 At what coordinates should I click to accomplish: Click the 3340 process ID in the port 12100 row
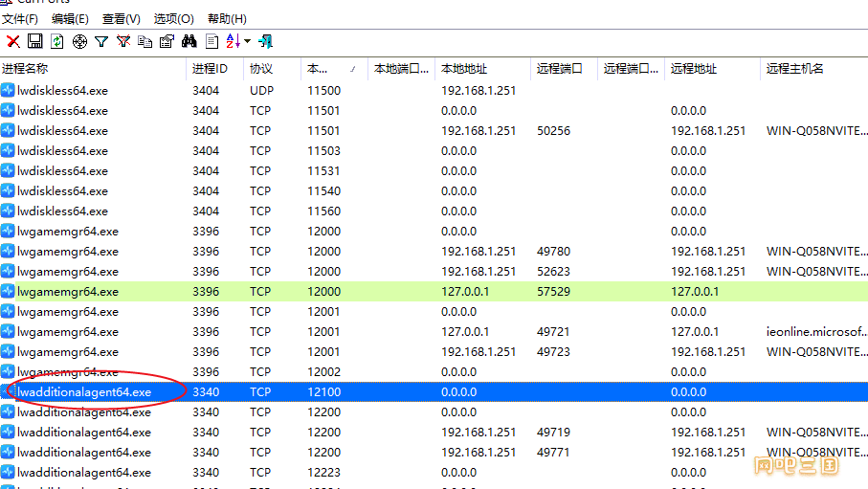[206, 392]
